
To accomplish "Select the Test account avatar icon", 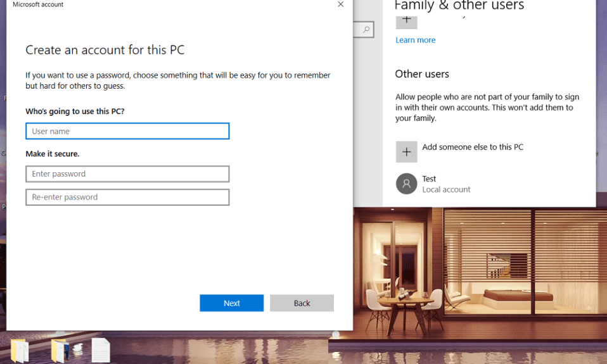I will (407, 184).
